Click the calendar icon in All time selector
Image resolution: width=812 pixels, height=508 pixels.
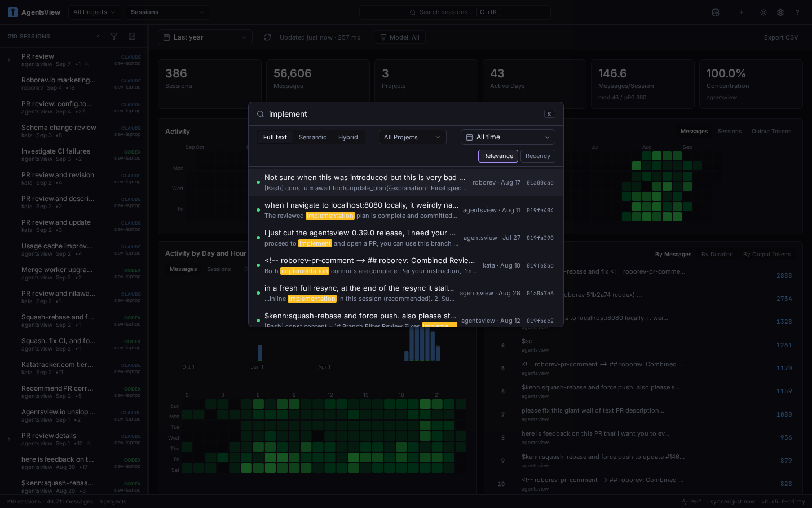click(469, 137)
